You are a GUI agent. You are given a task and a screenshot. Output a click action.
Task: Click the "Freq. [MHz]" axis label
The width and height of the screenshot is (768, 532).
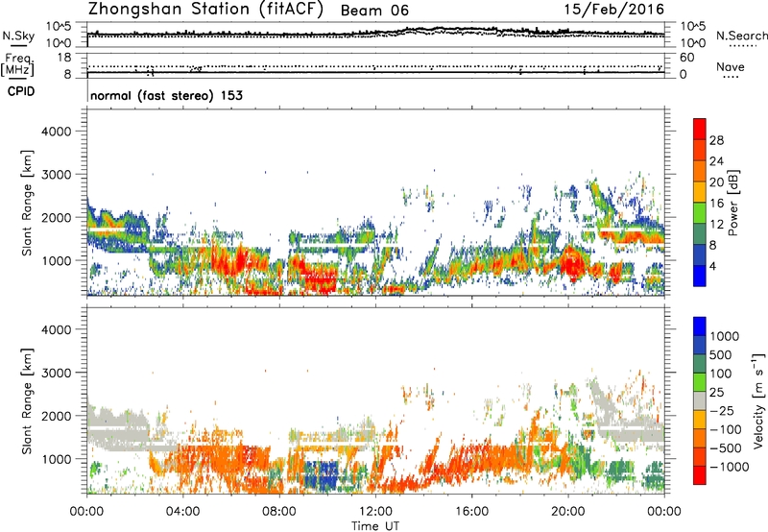click(17, 64)
